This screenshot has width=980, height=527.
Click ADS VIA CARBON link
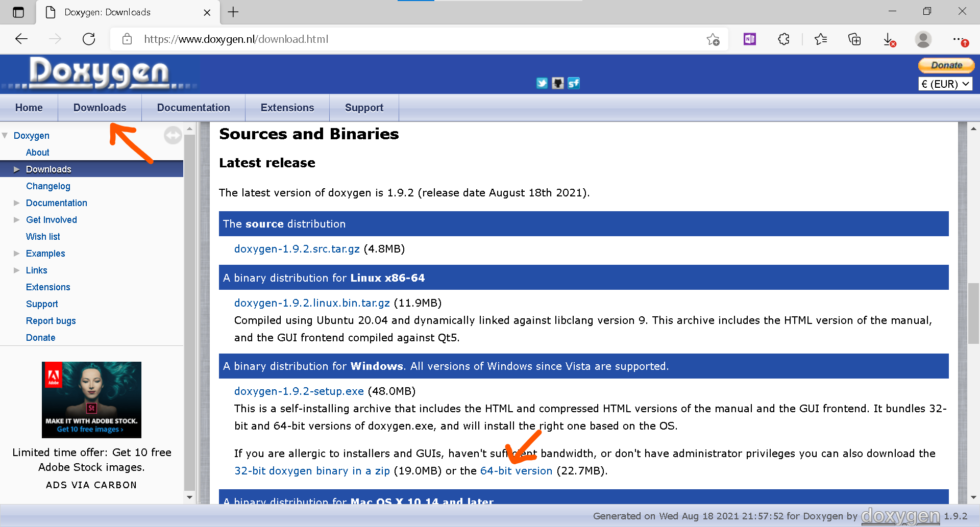(x=91, y=485)
